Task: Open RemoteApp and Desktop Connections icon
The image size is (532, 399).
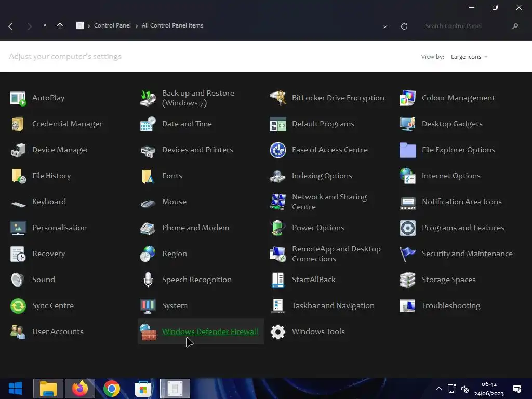Action: pos(278,254)
